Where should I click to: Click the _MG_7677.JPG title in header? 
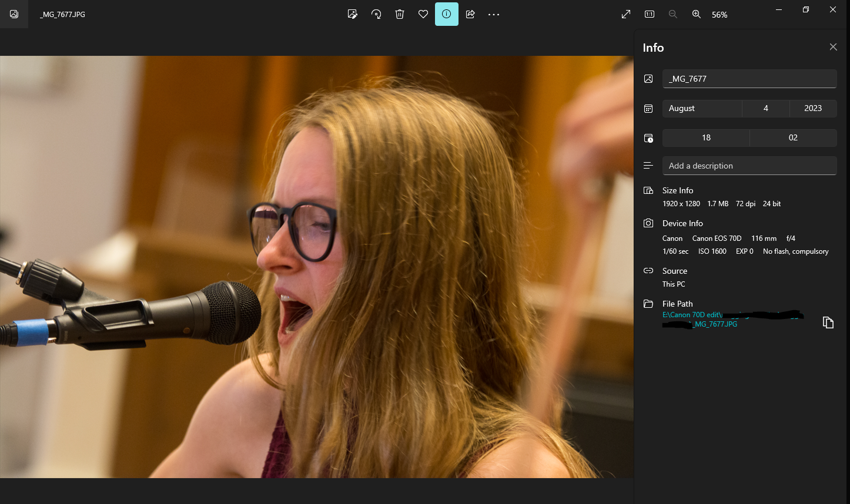point(62,15)
